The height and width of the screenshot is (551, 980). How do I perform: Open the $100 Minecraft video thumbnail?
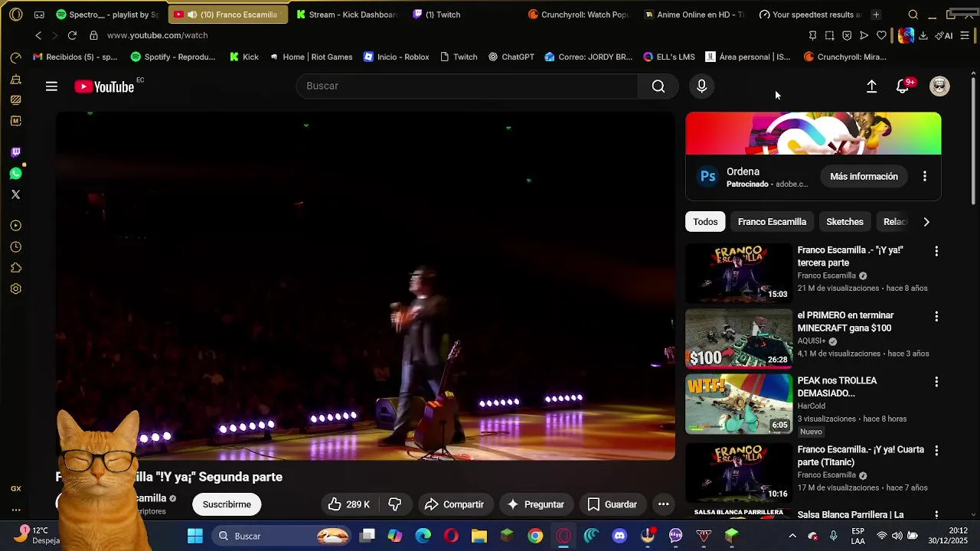pyautogui.click(x=738, y=338)
